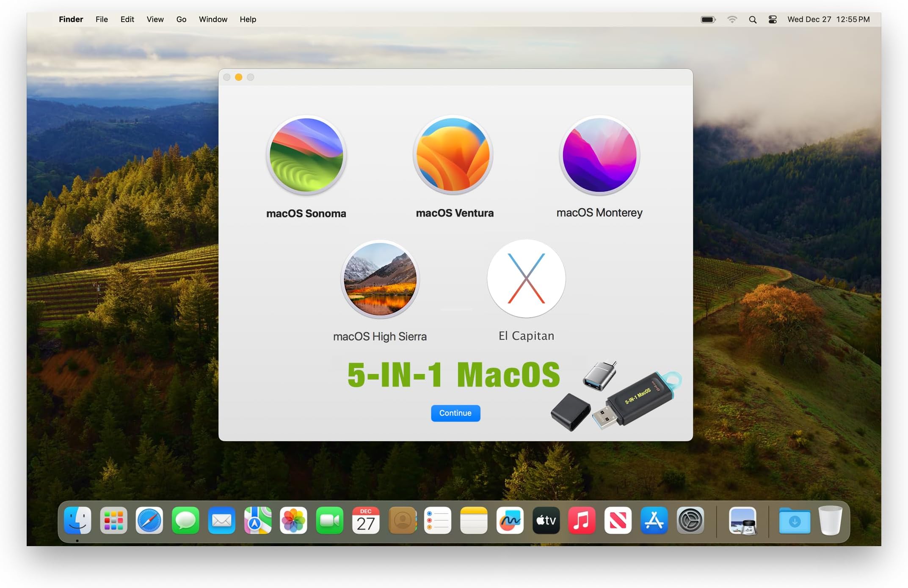Launch Music from the Dock

tap(582, 520)
